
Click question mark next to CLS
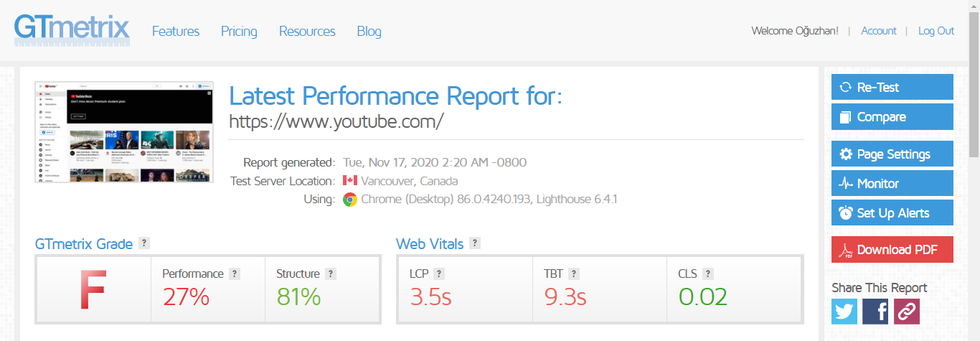pyautogui.click(x=708, y=274)
